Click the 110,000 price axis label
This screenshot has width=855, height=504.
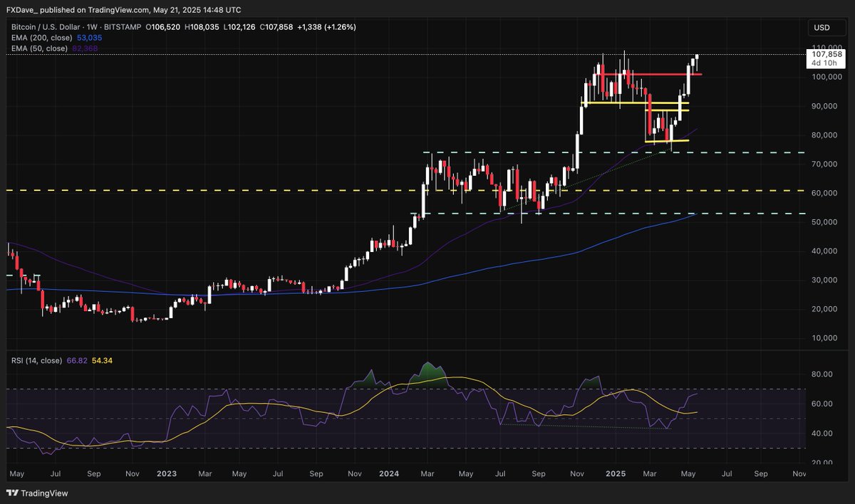827,48
